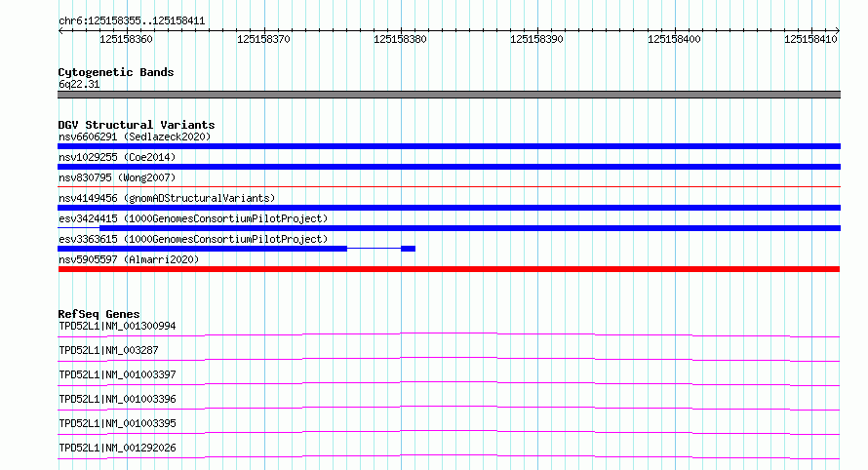Open transcript TPD52L1|NM_001003396
This screenshot has width=868, height=470.
click(x=117, y=399)
